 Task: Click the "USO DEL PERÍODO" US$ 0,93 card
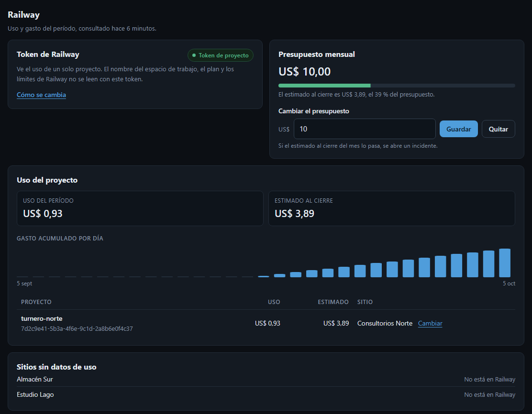pyautogui.click(x=140, y=208)
